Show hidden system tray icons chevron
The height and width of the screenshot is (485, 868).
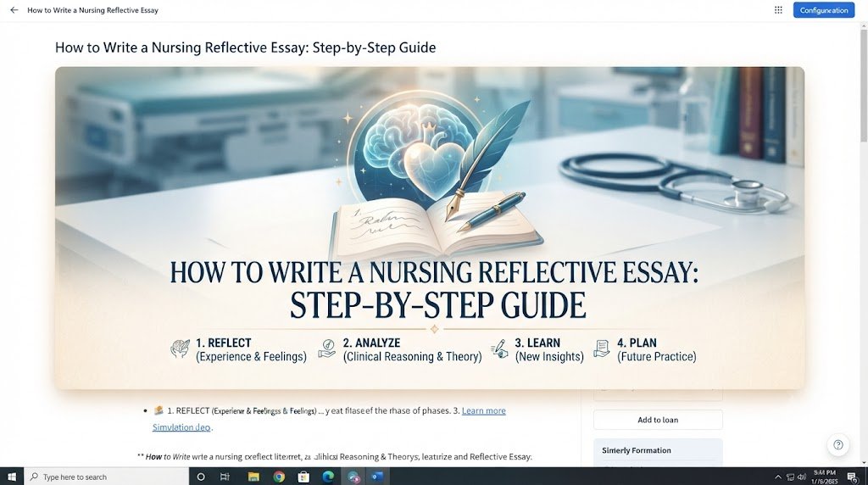[778, 477]
